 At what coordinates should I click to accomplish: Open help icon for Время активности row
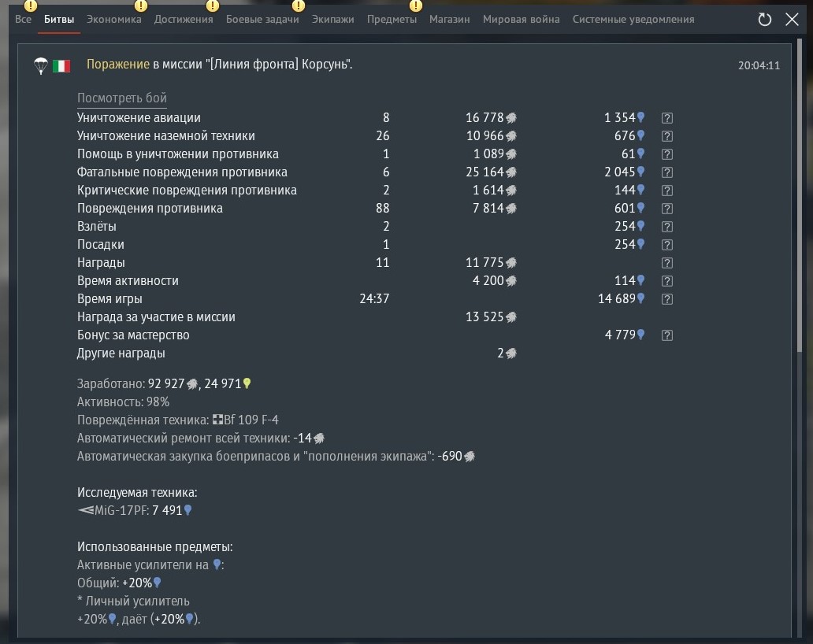click(666, 281)
